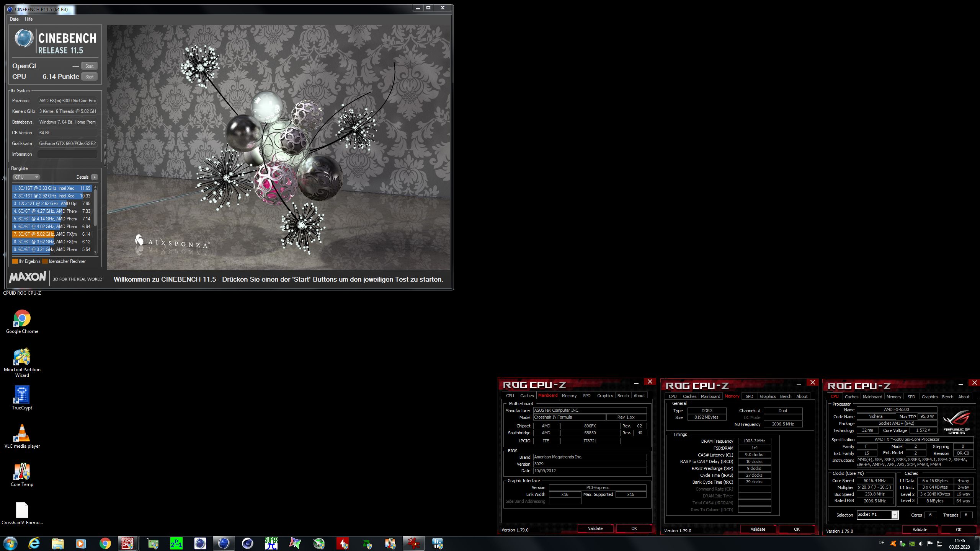Click Validate in rightmost CPU-Z window
980x551 pixels.
[x=920, y=530]
